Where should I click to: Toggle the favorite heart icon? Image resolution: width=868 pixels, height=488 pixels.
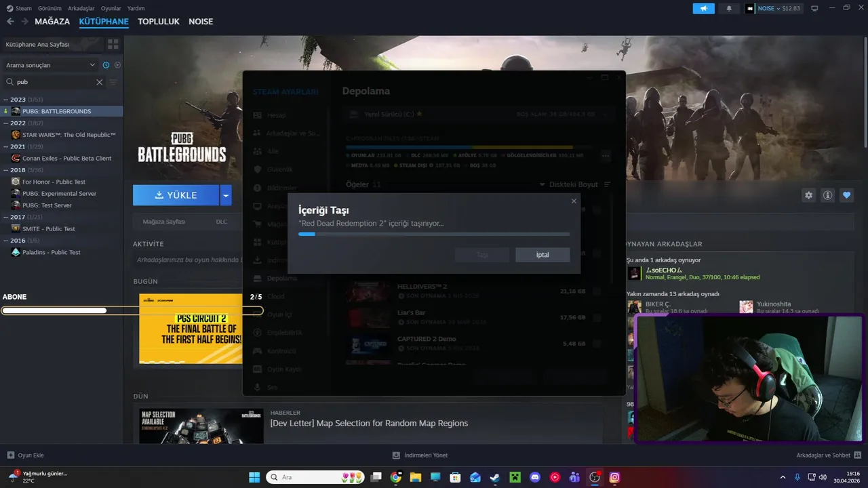point(846,195)
